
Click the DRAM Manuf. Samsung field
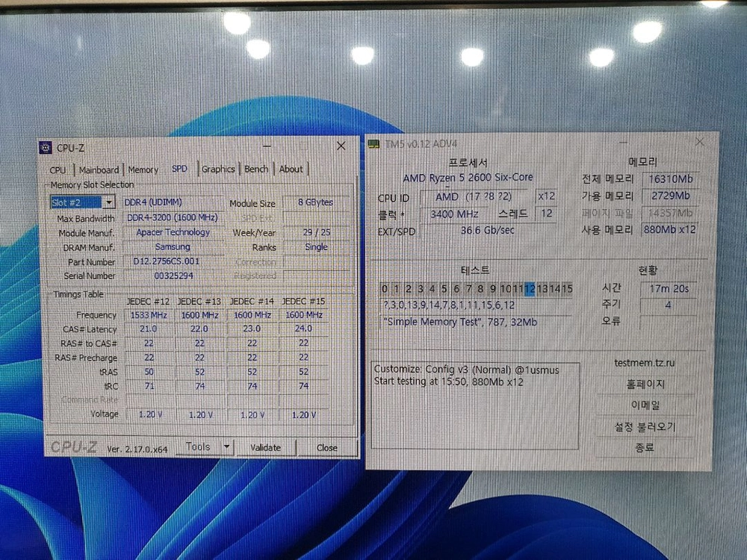(173, 247)
